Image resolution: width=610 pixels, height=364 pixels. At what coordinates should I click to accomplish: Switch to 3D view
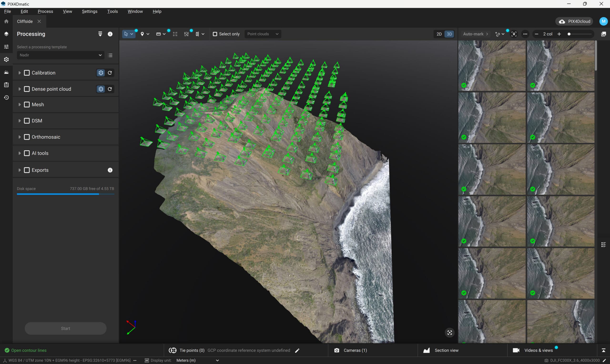coord(449,34)
